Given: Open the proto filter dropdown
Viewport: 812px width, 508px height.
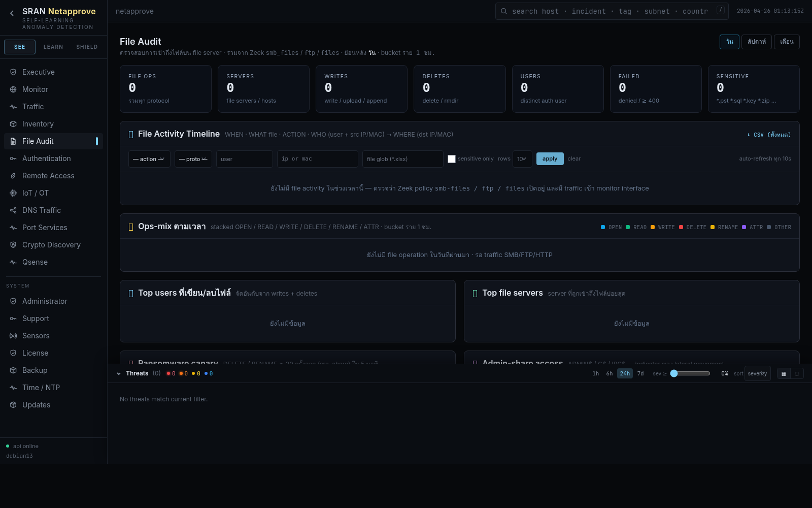Looking at the screenshot, I should pos(193,159).
